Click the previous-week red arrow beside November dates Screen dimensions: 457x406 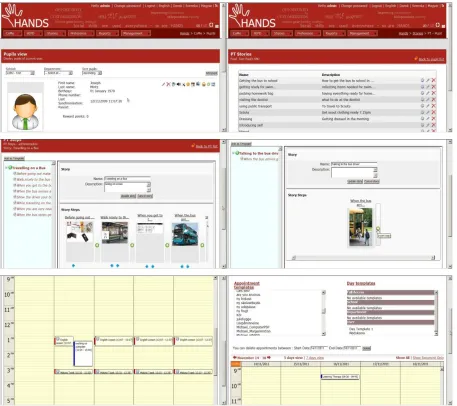pos(234,357)
